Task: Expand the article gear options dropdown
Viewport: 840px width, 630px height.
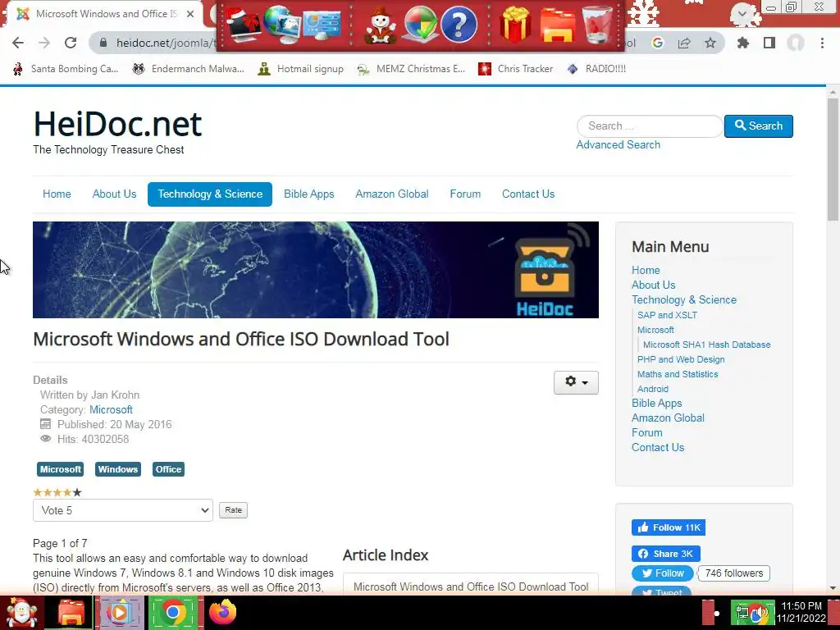Action: tap(576, 382)
